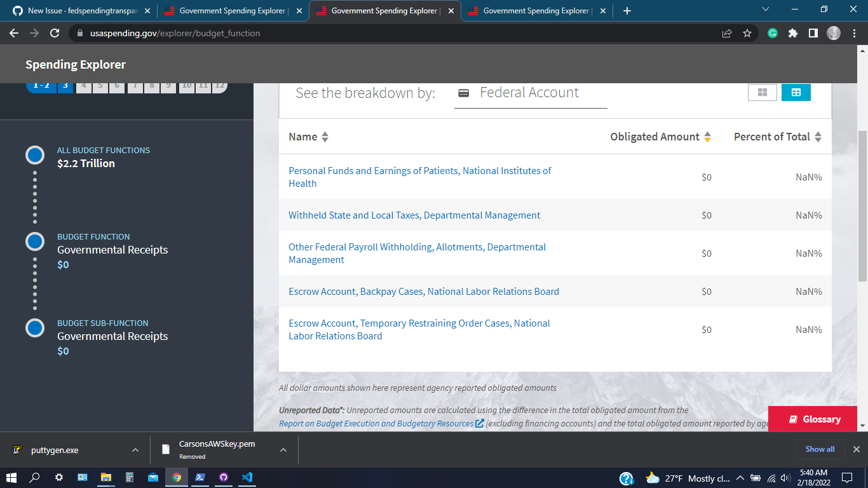Viewport: 868px width, 488px height.
Task: Open Escrow Account, Backpay Cases account link
Action: [x=424, y=291]
